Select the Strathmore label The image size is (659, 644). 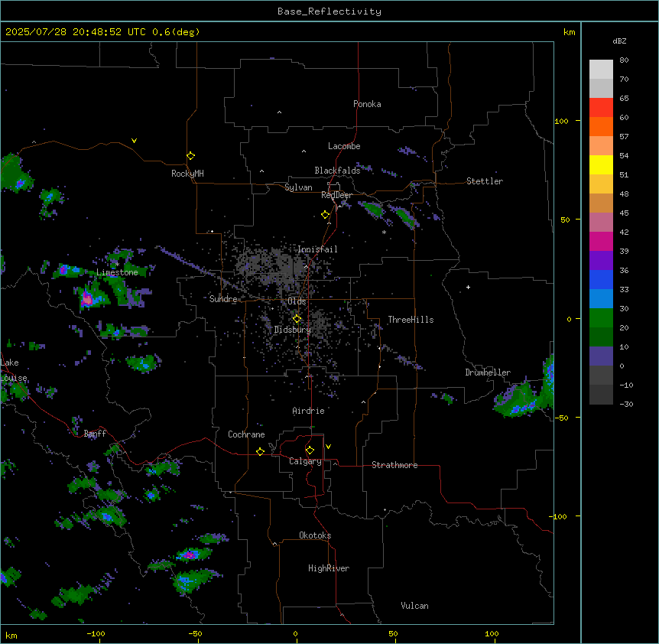point(394,465)
